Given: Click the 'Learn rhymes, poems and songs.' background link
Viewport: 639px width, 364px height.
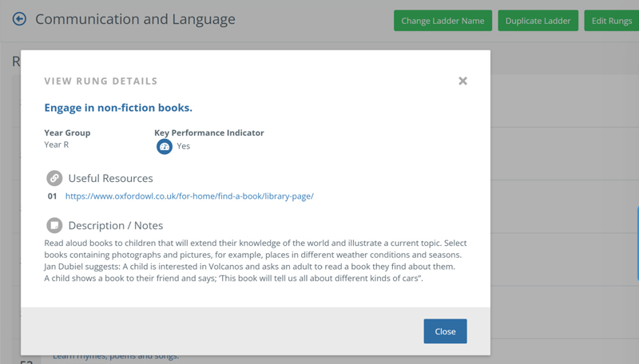Looking at the screenshot, I should click(116, 356).
